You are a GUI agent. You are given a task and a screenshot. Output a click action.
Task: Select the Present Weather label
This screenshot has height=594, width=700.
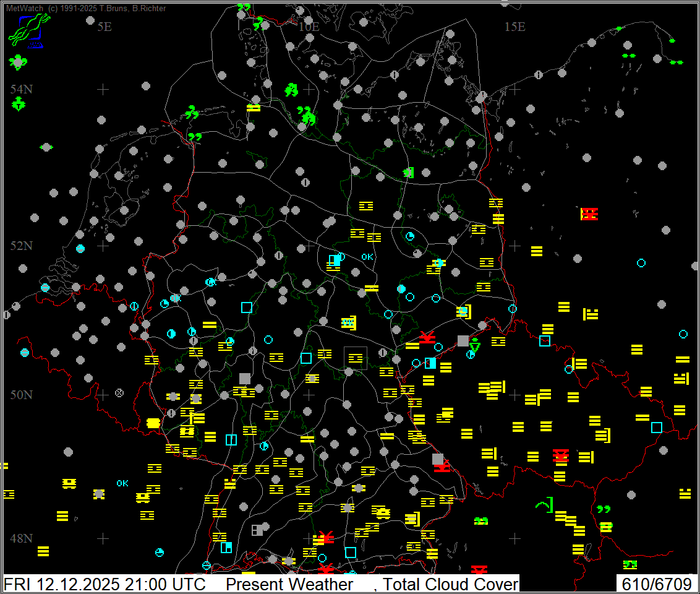pyautogui.click(x=289, y=584)
